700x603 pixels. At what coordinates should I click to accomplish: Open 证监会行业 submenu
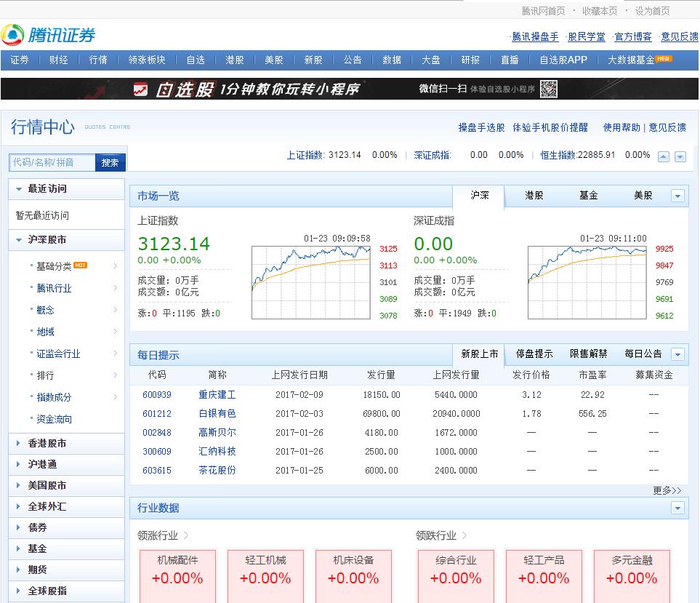58,354
